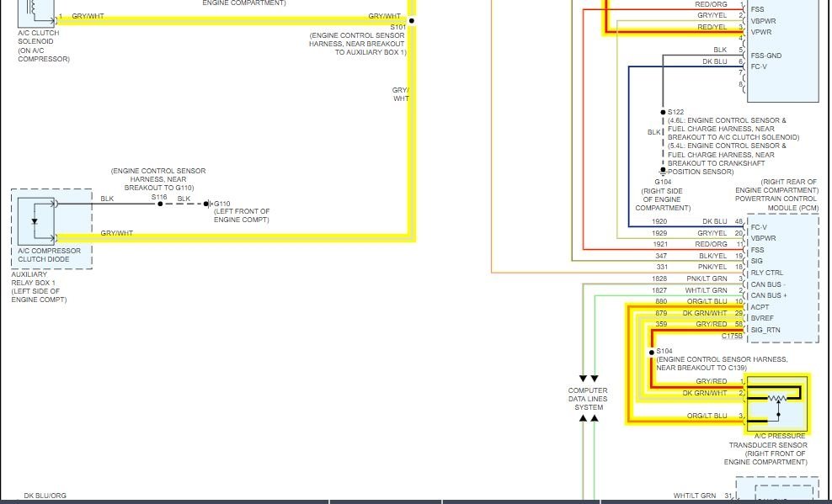Select wire number 1921
The width and height of the screenshot is (832, 504).
659,244
